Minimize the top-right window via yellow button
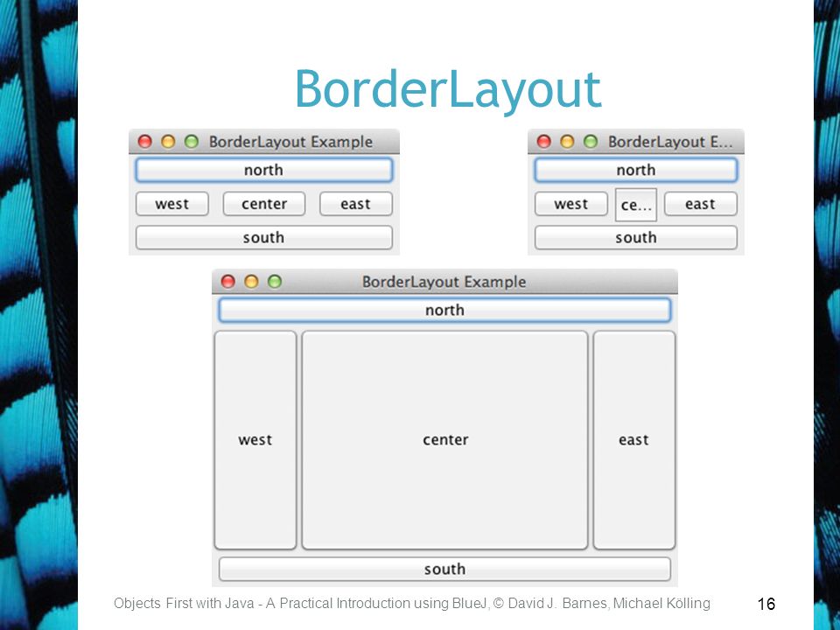The height and width of the screenshot is (630, 840). point(567,142)
